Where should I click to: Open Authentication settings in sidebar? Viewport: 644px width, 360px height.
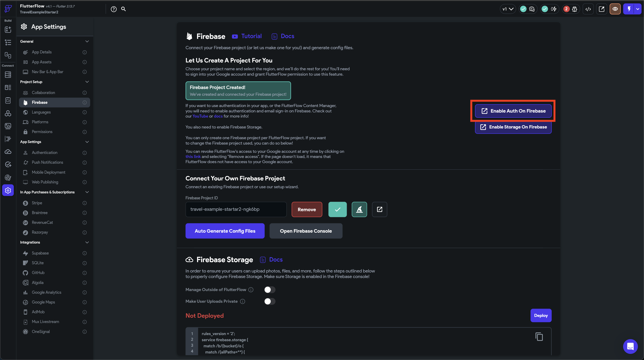[x=44, y=153]
